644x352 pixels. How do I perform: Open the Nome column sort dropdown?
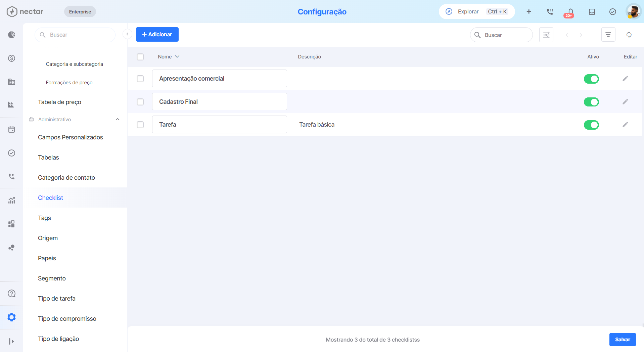click(x=177, y=56)
